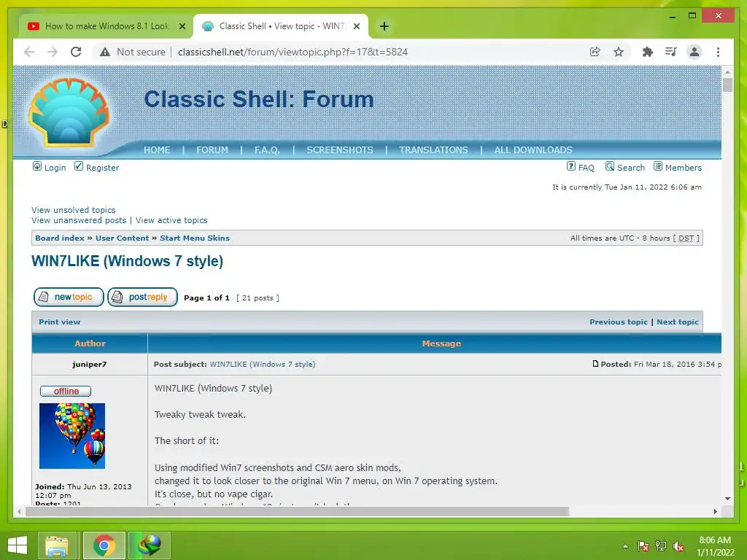Click the juniper7 author name
This screenshot has width=747, height=560.
[x=90, y=365]
